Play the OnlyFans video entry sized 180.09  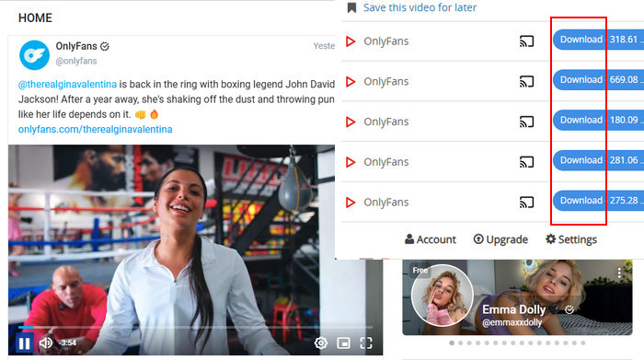[351, 122]
